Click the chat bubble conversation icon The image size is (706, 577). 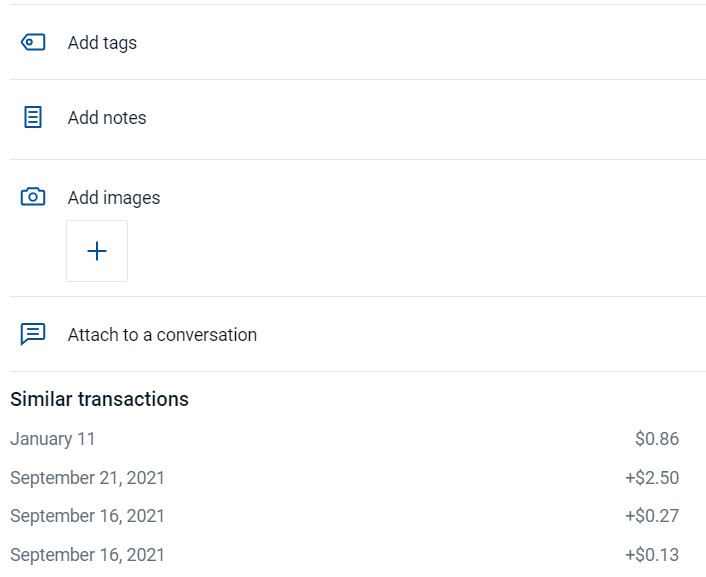pos(33,334)
